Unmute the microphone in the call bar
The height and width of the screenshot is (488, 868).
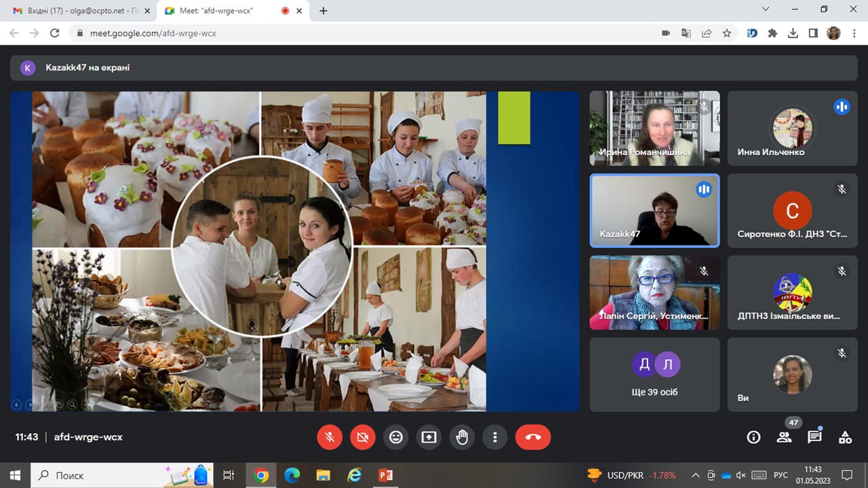330,437
